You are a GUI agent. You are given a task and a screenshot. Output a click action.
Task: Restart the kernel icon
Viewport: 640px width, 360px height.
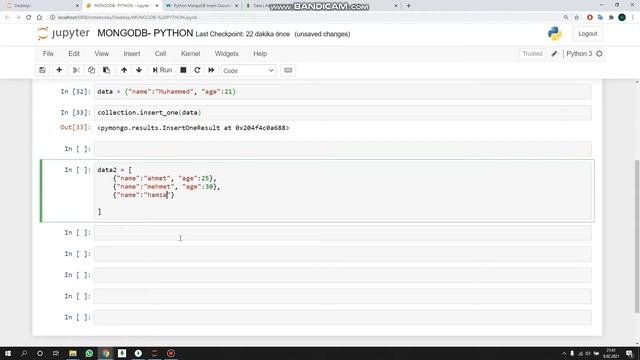click(x=197, y=70)
